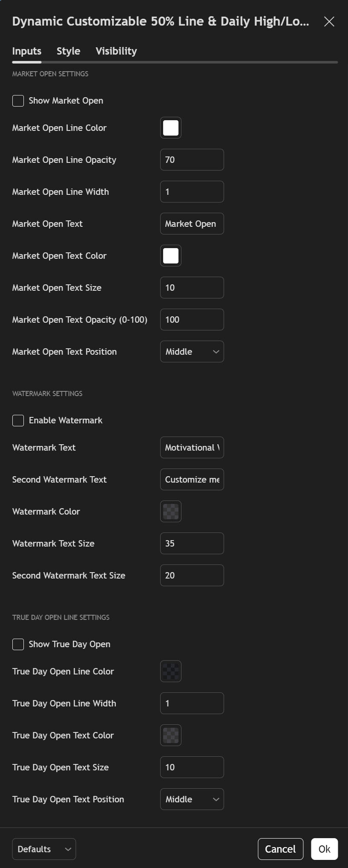Focus the Watermark Text input field
This screenshot has height=868, width=348.
(x=192, y=448)
